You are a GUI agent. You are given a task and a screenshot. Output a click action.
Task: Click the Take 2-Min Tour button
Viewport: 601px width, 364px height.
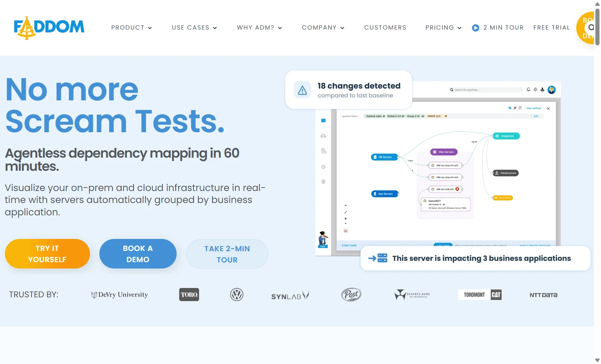(x=227, y=254)
